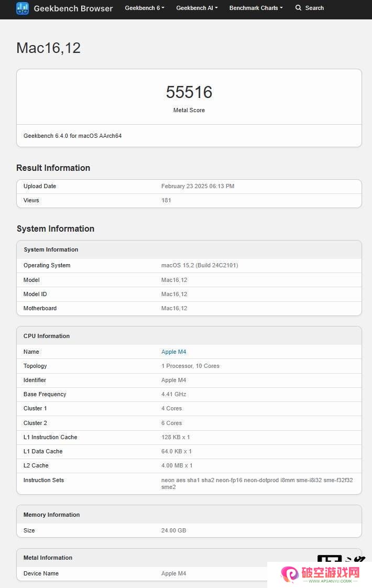Select the Metal Device Name Apple M4

click(173, 573)
